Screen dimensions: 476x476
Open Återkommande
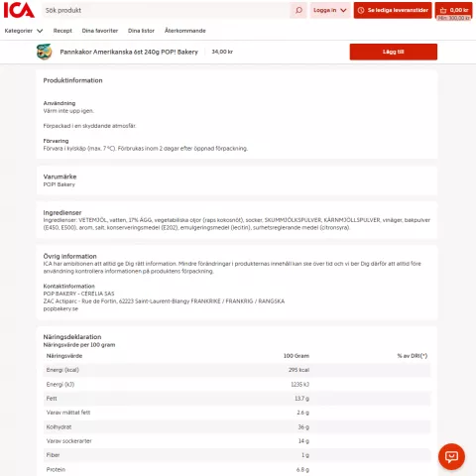click(185, 31)
